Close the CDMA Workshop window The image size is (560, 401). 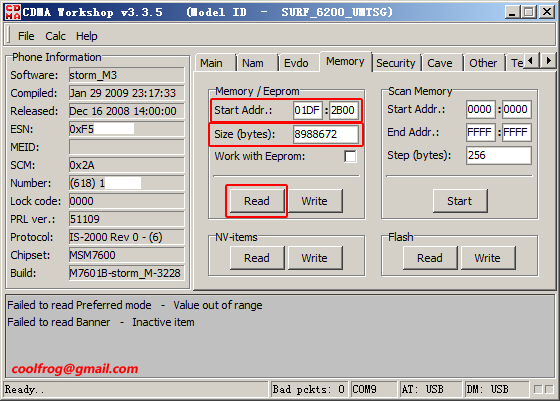547,12
